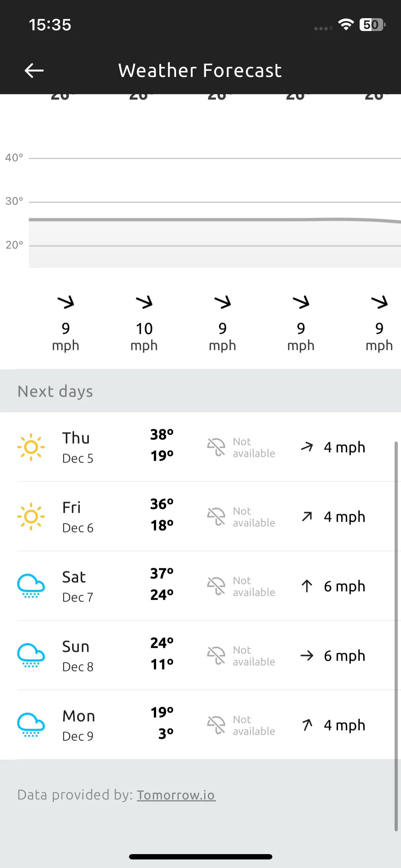Tap the back arrow in header

[34, 70]
